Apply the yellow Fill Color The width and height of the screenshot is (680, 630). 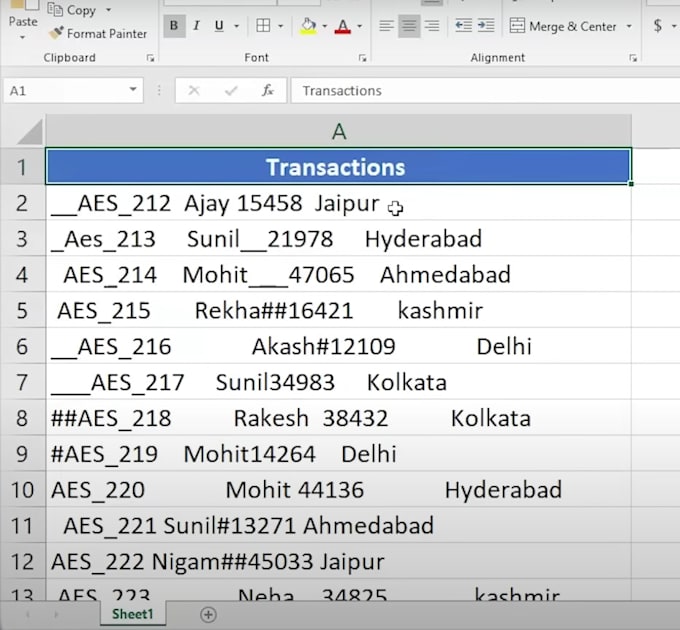(x=308, y=26)
